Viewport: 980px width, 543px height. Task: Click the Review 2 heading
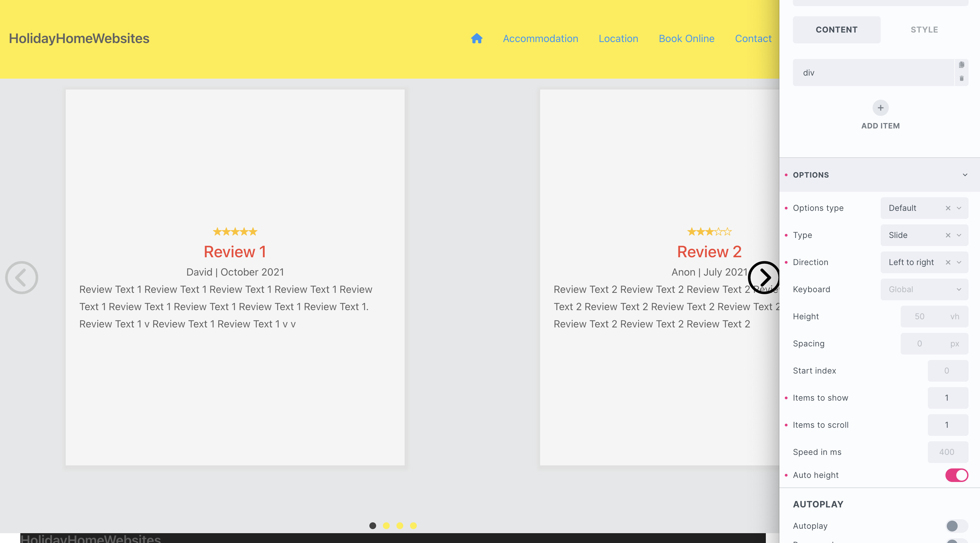click(709, 252)
